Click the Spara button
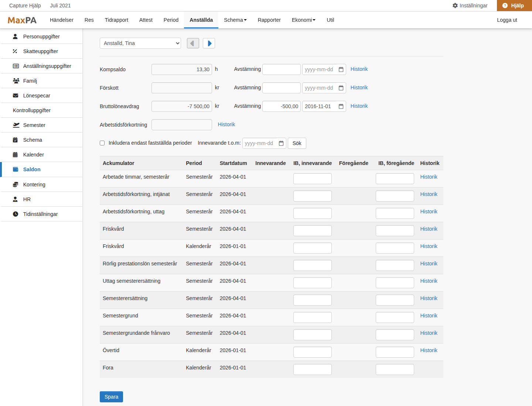This screenshot has width=532, height=406. tap(111, 397)
